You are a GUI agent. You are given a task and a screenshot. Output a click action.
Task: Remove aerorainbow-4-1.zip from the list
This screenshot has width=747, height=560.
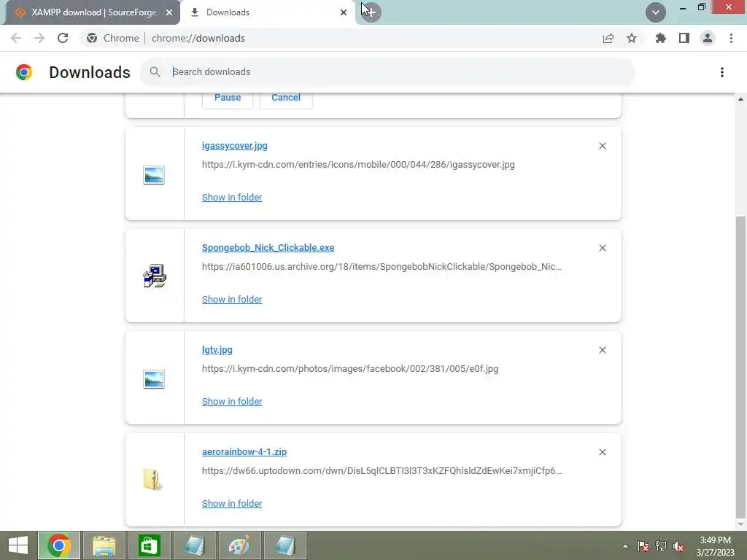click(x=602, y=452)
